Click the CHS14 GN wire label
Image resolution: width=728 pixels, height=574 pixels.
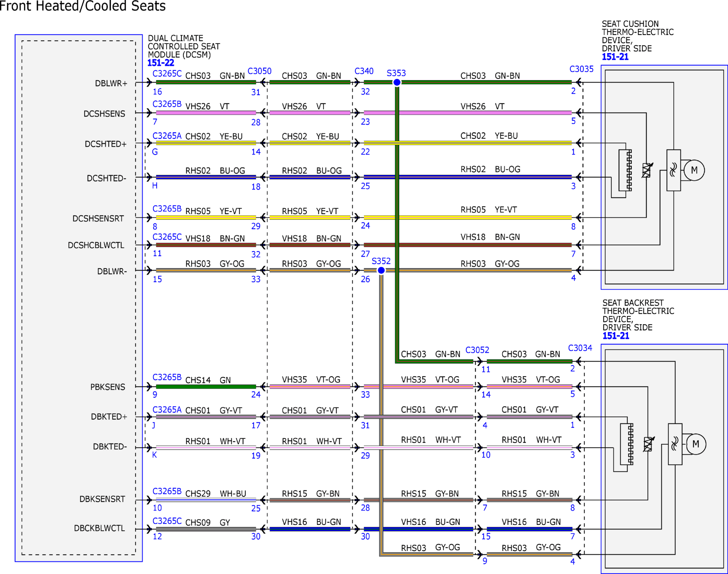208,380
